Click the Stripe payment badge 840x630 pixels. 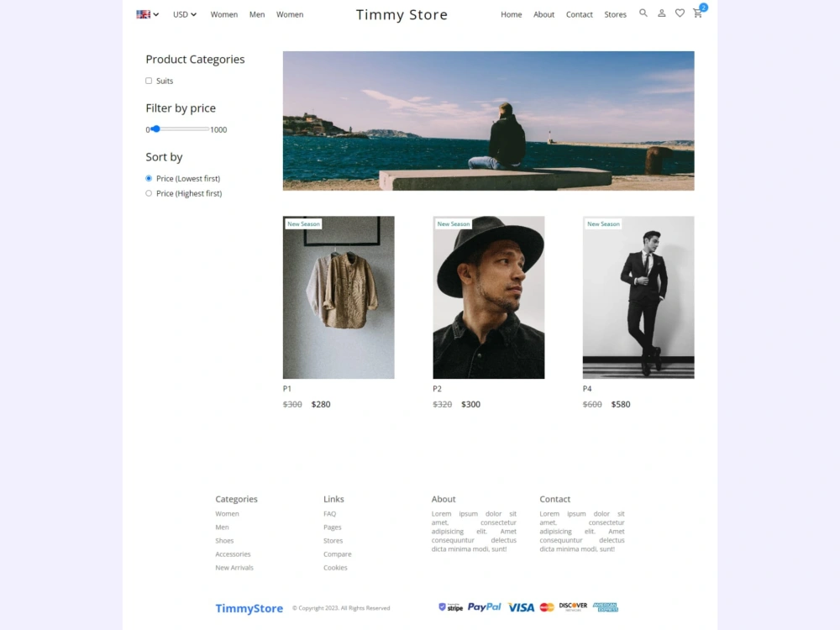(x=449, y=606)
